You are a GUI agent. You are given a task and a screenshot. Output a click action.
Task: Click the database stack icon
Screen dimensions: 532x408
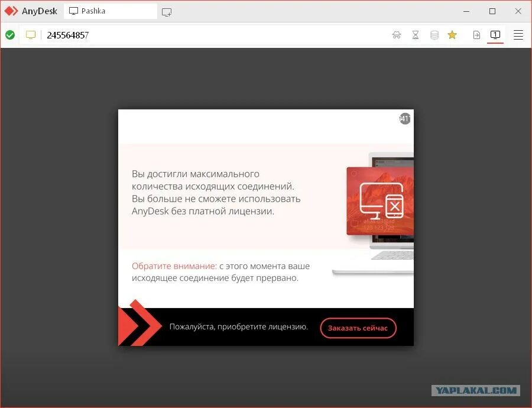pos(434,35)
